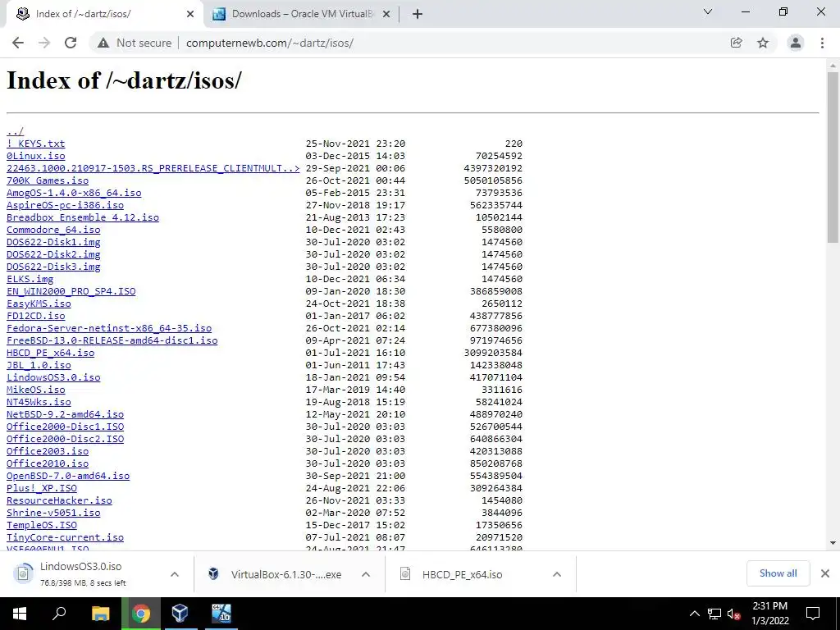Open the Chrome three-dot menu
This screenshot has height=630, width=840.
(x=822, y=43)
